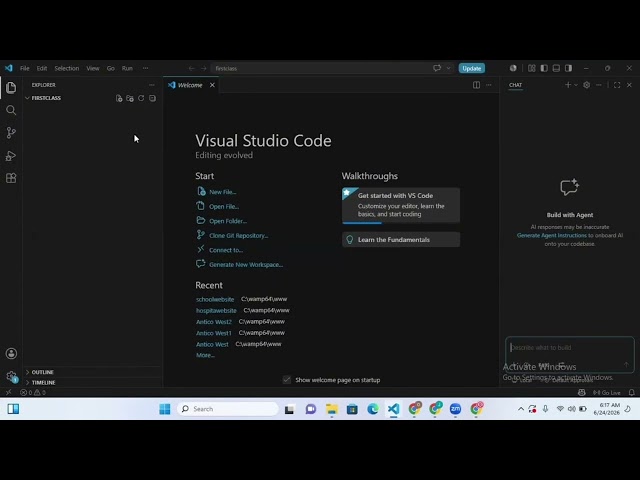This screenshot has width=640, height=480.
Task: Open the Extensions view
Action: [x=11, y=178]
